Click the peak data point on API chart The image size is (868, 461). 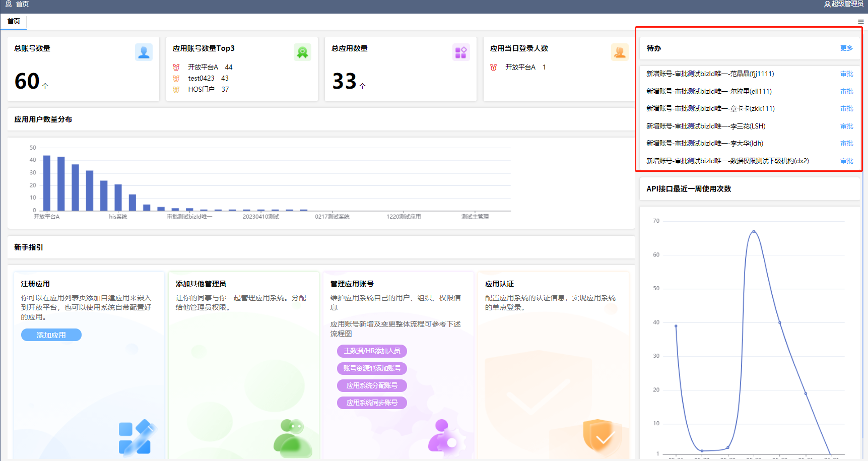(x=754, y=231)
